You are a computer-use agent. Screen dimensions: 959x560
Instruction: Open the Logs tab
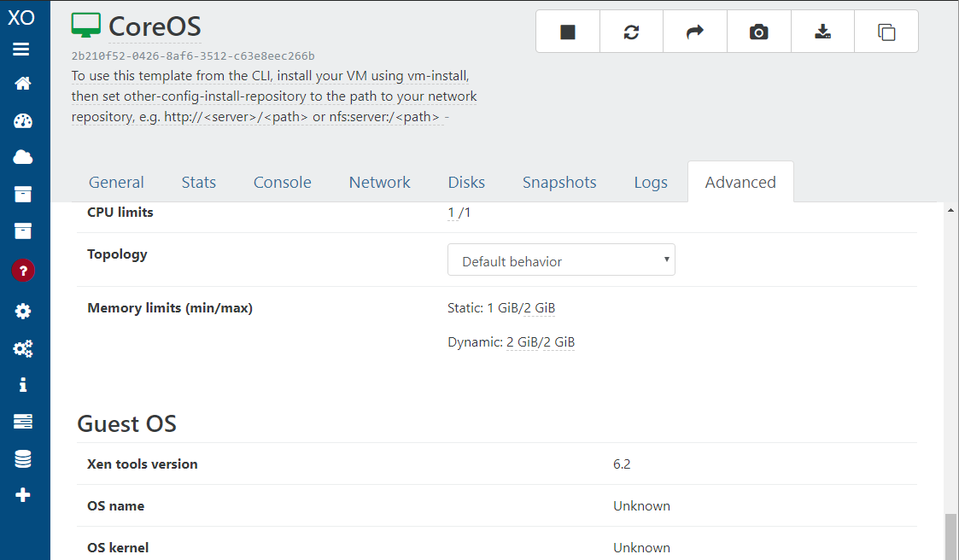(651, 182)
